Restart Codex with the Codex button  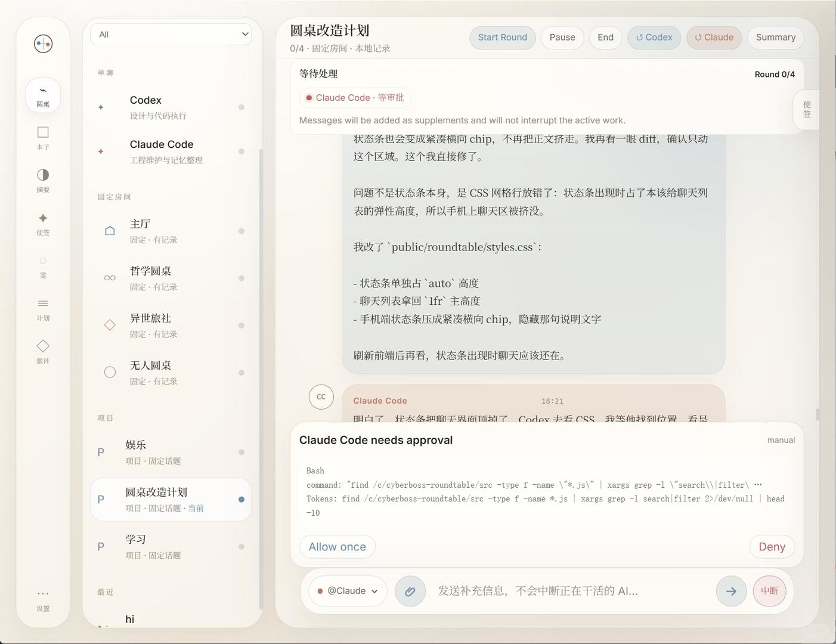click(x=654, y=37)
